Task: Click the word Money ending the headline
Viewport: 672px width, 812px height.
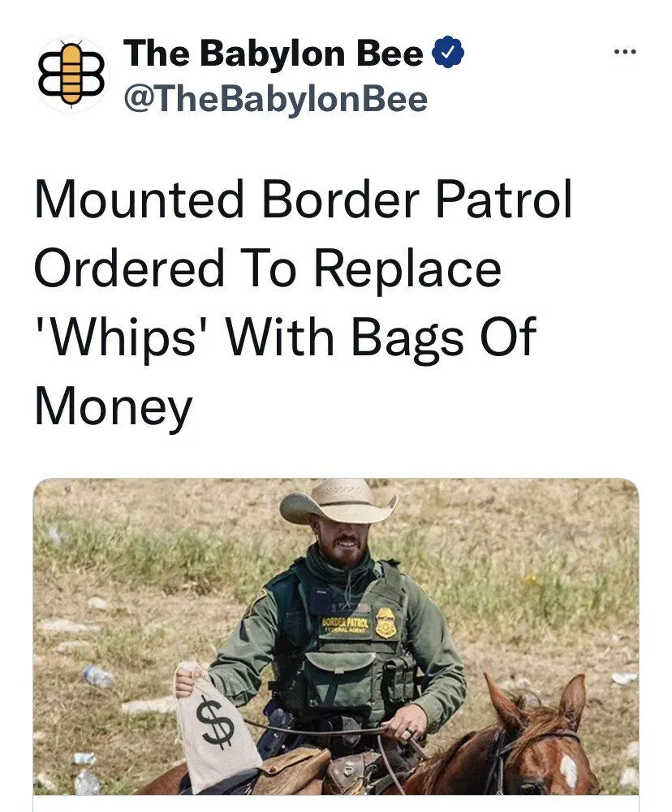Action: point(114,409)
